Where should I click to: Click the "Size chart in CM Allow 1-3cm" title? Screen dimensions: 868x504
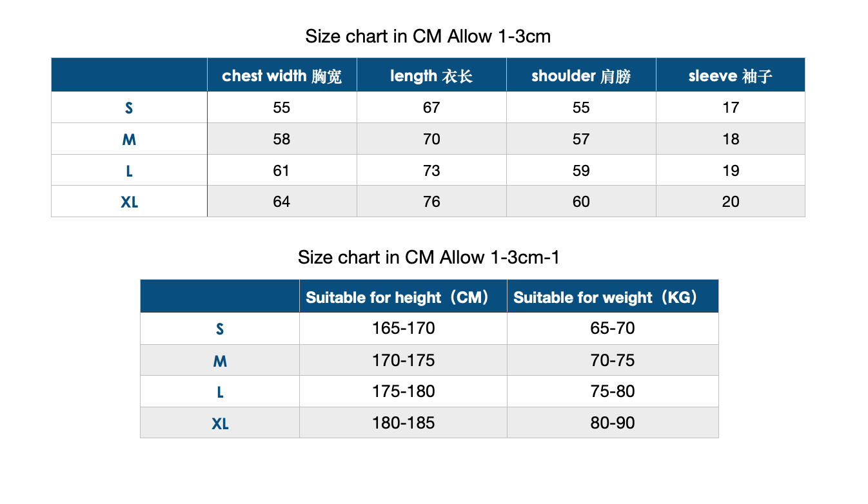pyautogui.click(x=428, y=36)
